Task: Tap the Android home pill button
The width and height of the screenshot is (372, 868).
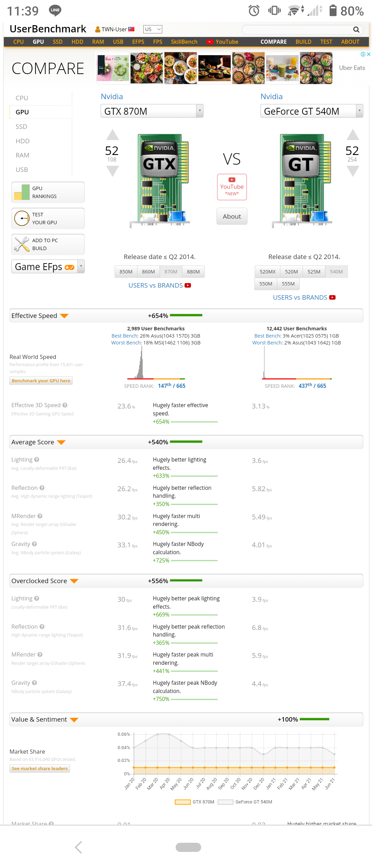Action: click(x=188, y=847)
